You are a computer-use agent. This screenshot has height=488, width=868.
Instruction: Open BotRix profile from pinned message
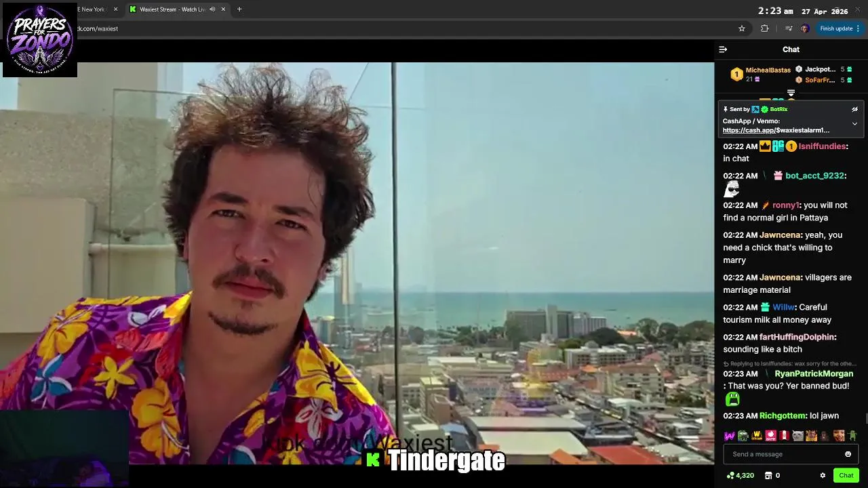click(778, 109)
